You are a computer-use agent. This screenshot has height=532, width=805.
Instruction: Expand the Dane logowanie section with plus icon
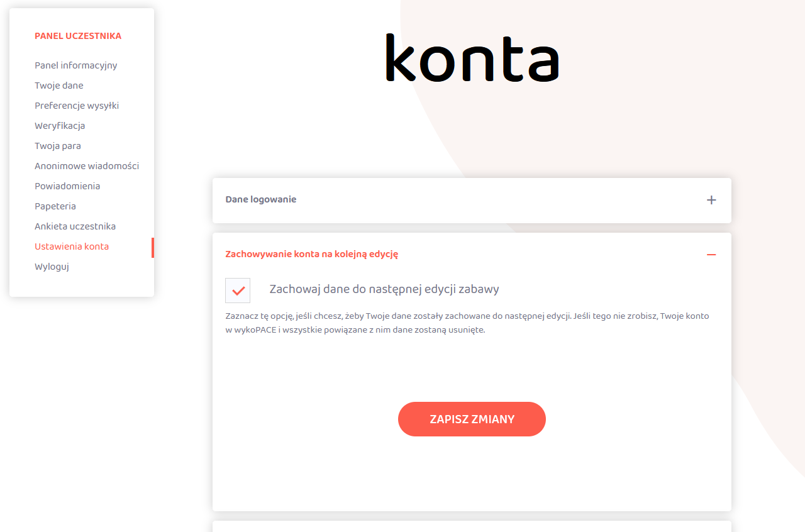[x=711, y=200]
